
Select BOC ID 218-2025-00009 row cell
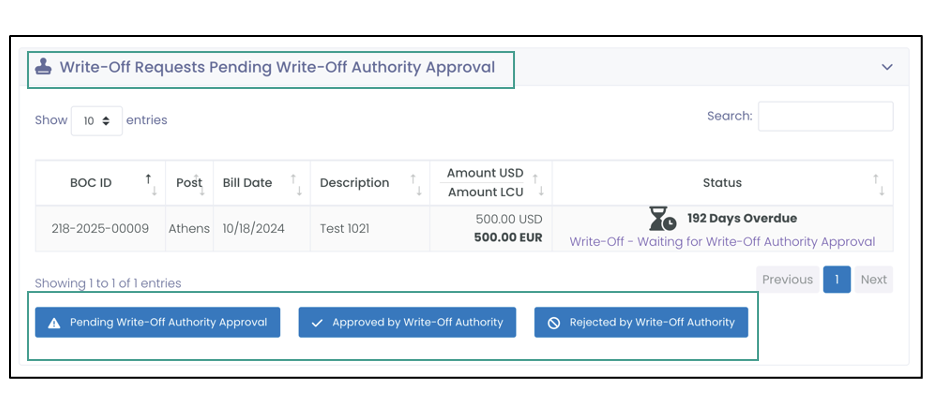(x=100, y=229)
